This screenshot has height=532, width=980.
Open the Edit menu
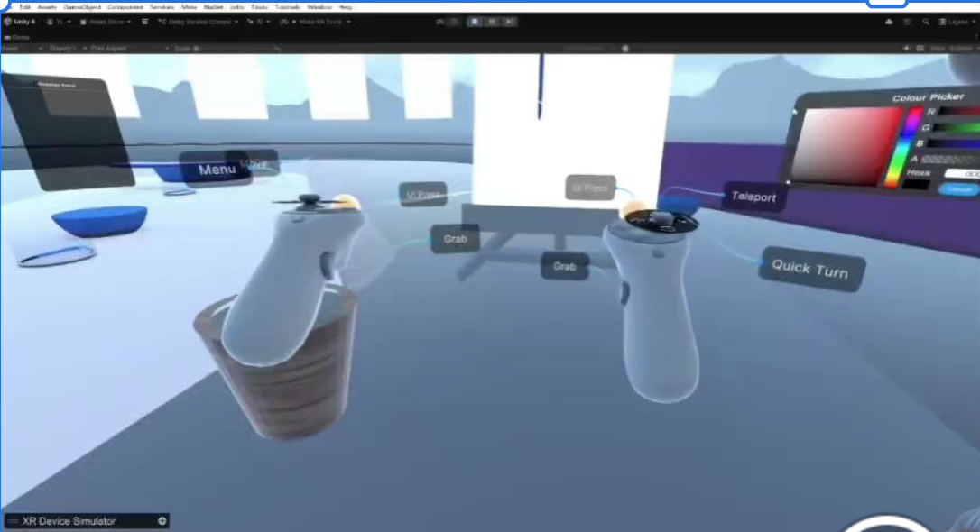click(25, 7)
